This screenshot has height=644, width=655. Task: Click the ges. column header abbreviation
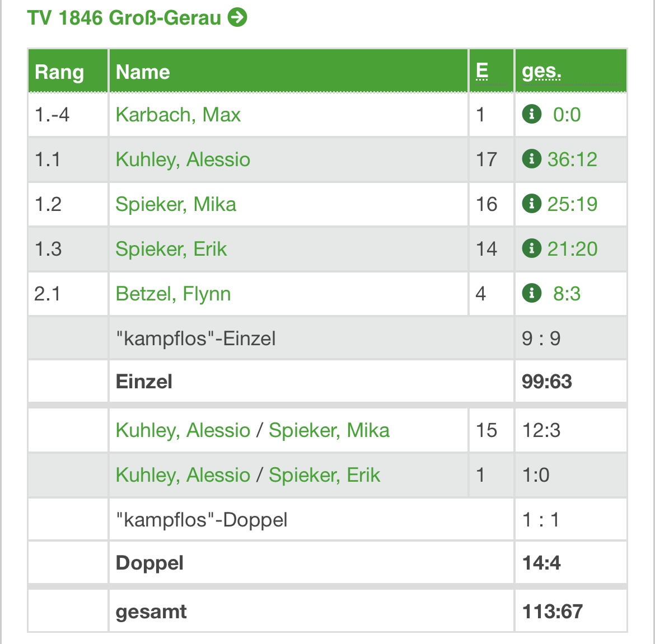[x=542, y=72]
